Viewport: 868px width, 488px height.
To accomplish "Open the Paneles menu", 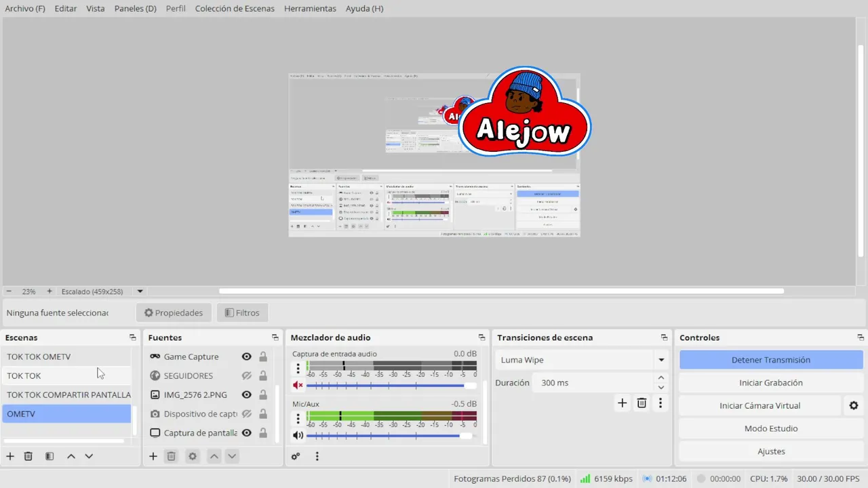I will pyautogui.click(x=136, y=9).
